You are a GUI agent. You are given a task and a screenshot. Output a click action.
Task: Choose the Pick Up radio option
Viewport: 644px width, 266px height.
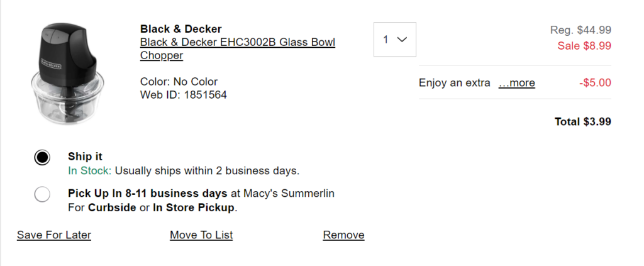click(x=42, y=194)
